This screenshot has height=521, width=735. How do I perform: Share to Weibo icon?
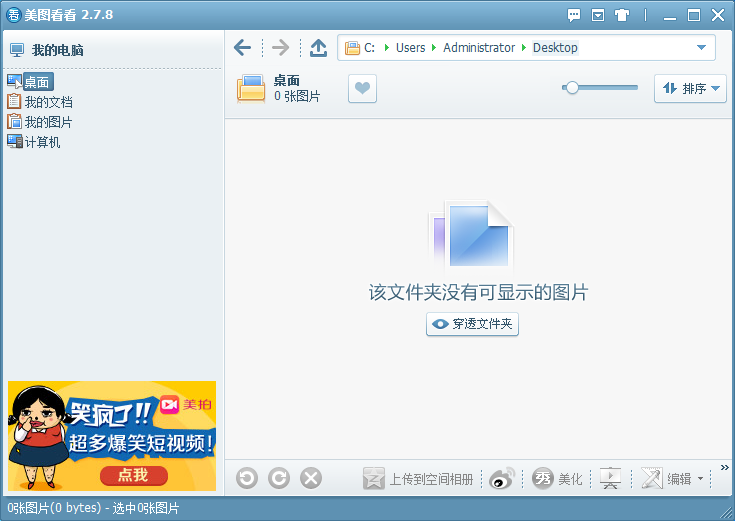pos(502,478)
